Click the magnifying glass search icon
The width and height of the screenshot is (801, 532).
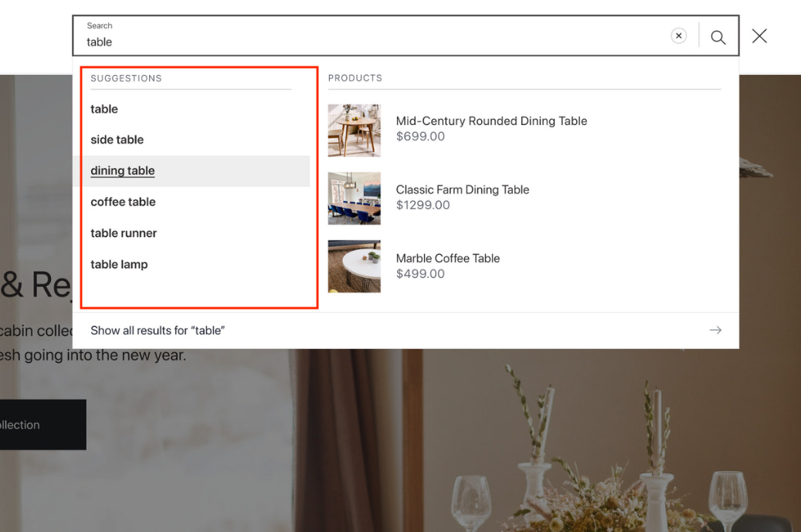coord(718,36)
